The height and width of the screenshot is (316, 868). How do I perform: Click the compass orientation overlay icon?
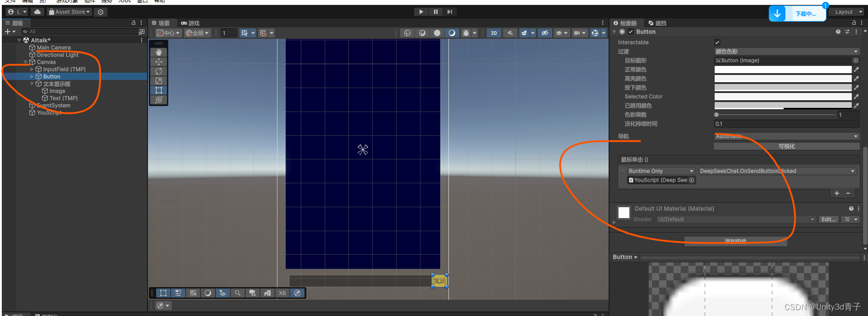[297, 293]
